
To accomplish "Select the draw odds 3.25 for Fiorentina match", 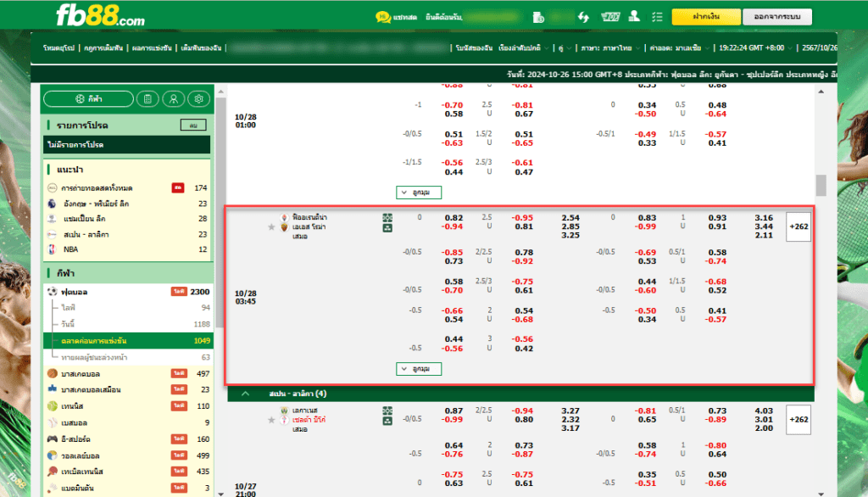I will 570,236.
